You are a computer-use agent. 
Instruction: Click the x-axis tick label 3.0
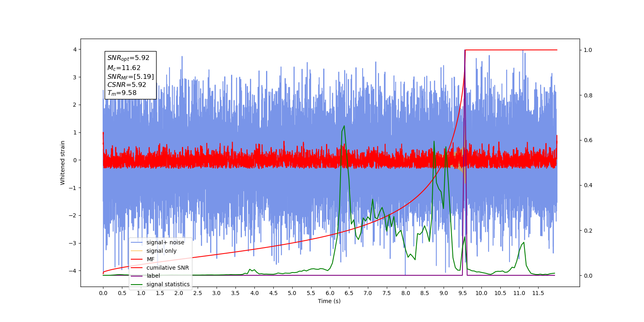[x=217, y=293]
